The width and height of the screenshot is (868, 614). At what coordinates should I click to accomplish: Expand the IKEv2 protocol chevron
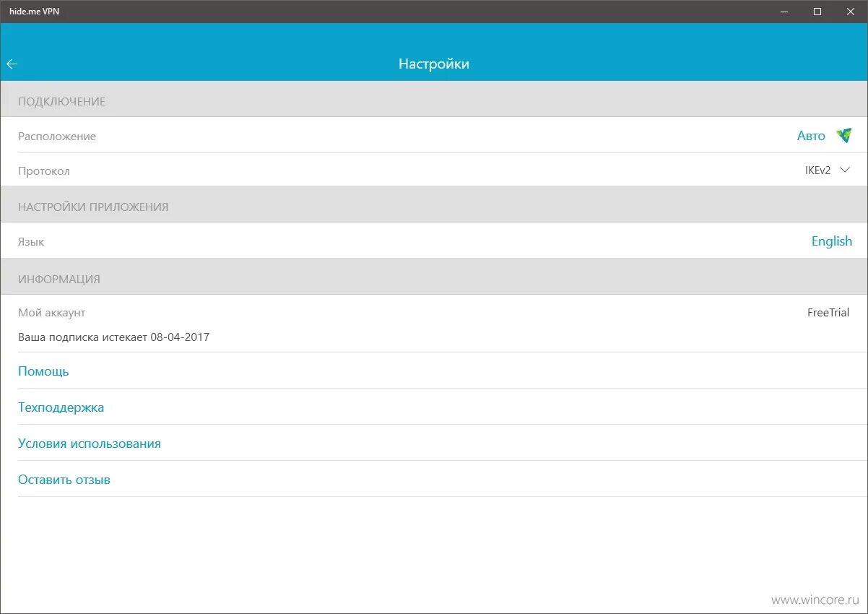point(846,170)
